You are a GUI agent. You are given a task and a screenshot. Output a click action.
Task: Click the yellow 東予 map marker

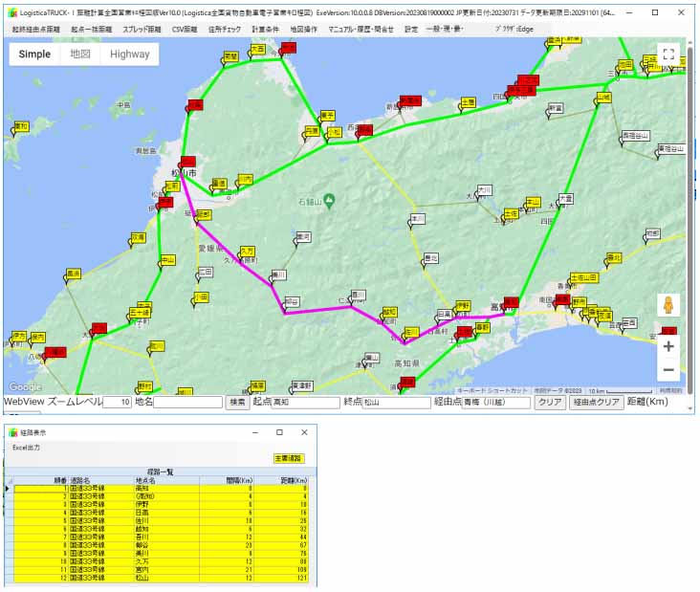pos(327,116)
